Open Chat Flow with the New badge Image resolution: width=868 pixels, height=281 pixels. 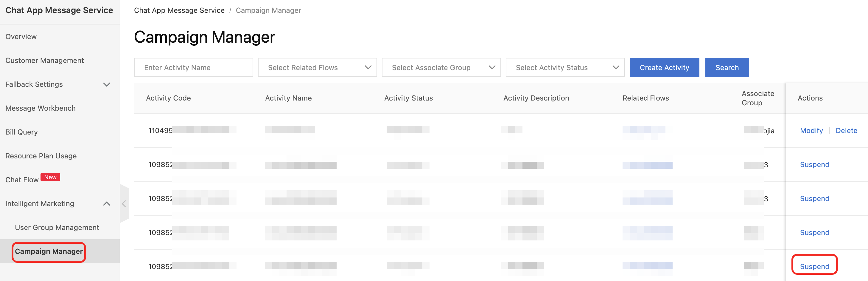click(x=22, y=180)
